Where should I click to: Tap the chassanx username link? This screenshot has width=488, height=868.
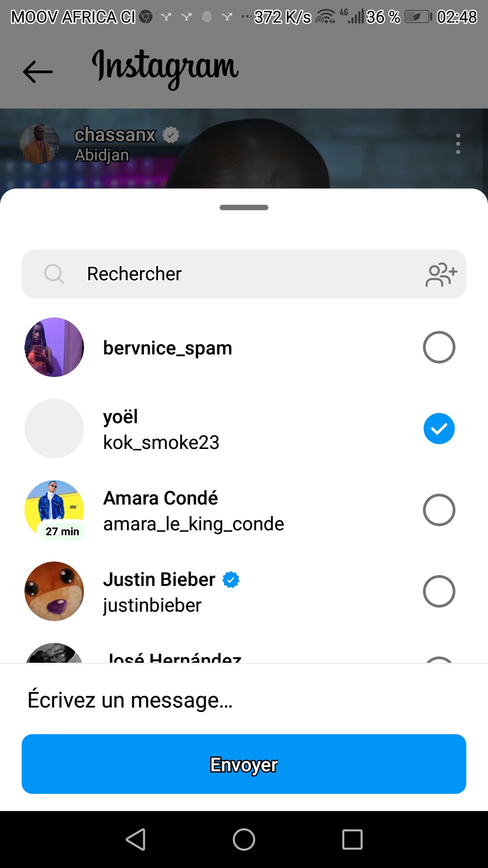[x=115, y=135]
